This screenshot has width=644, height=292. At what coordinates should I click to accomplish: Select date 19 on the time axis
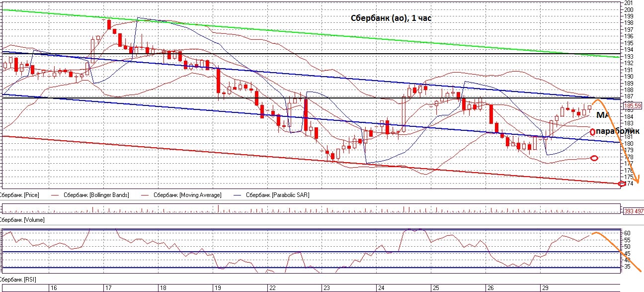coord(217,288)
